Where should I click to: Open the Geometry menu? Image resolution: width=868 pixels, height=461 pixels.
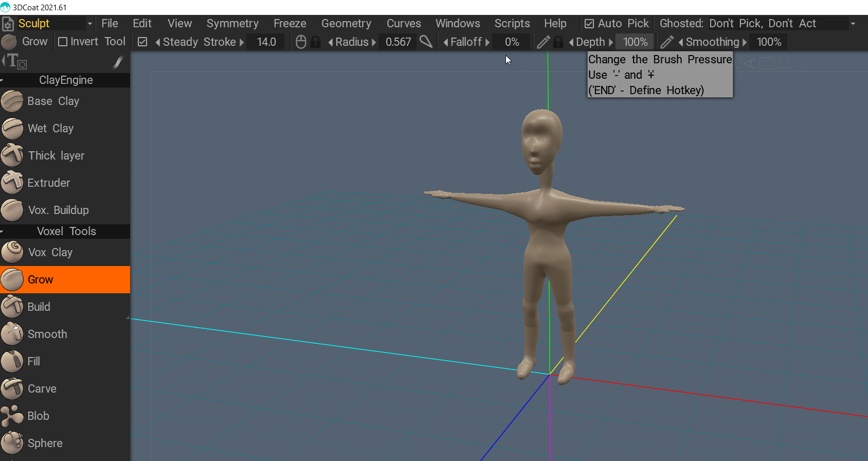346,24
